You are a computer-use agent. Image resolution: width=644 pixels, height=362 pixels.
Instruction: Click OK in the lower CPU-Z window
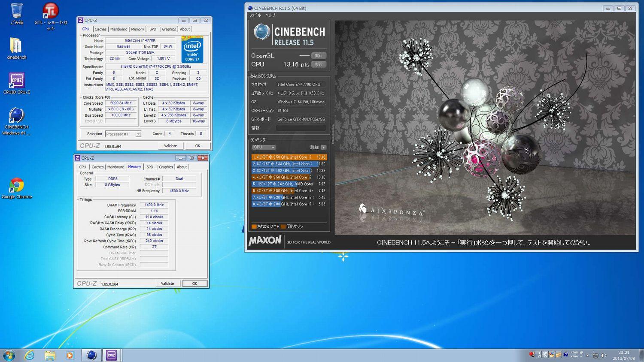click(194, 284)
